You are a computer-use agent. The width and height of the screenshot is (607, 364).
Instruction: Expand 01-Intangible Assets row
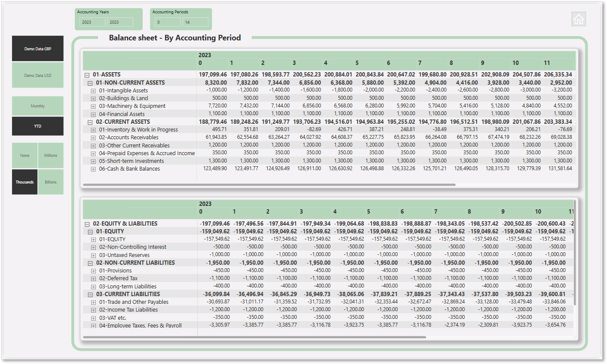(93, 91)
